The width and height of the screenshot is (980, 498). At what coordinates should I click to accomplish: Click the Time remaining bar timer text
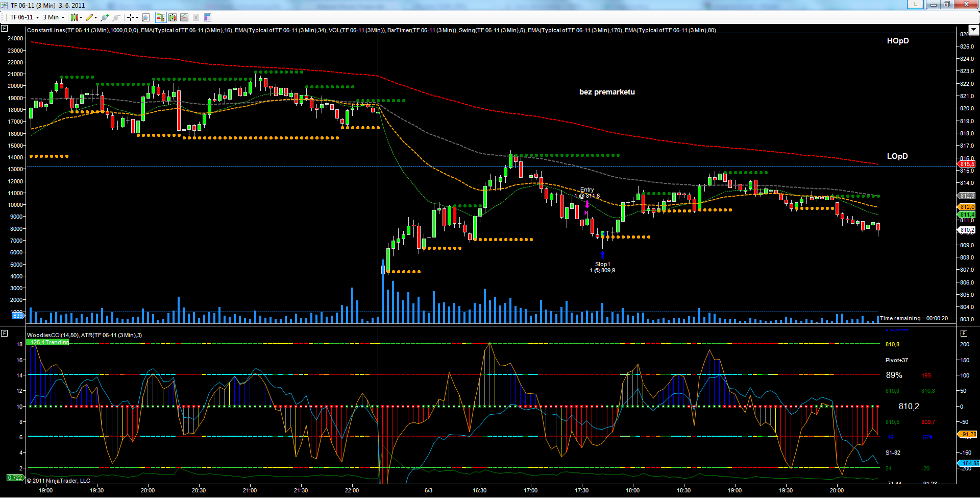coord(914,318)
